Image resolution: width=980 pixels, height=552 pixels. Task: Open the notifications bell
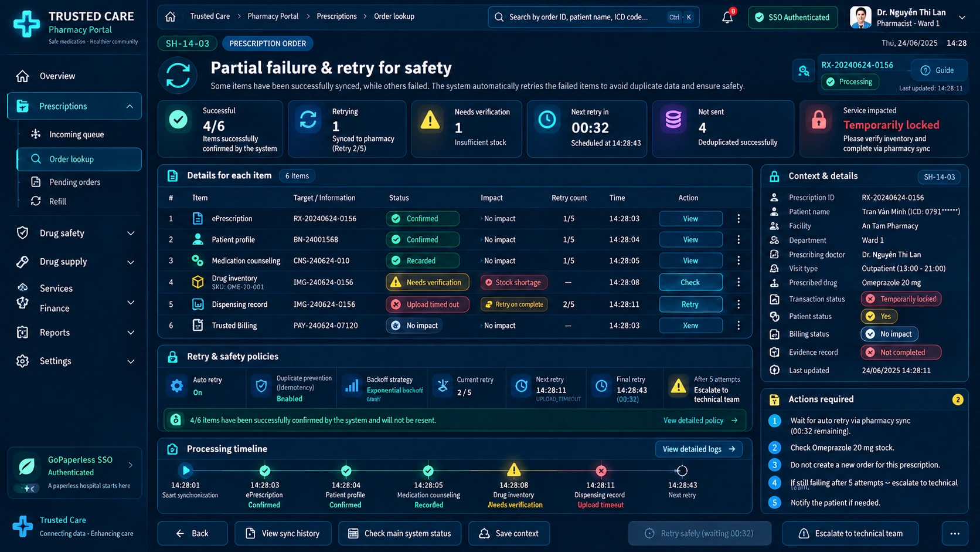click(727, 17)
